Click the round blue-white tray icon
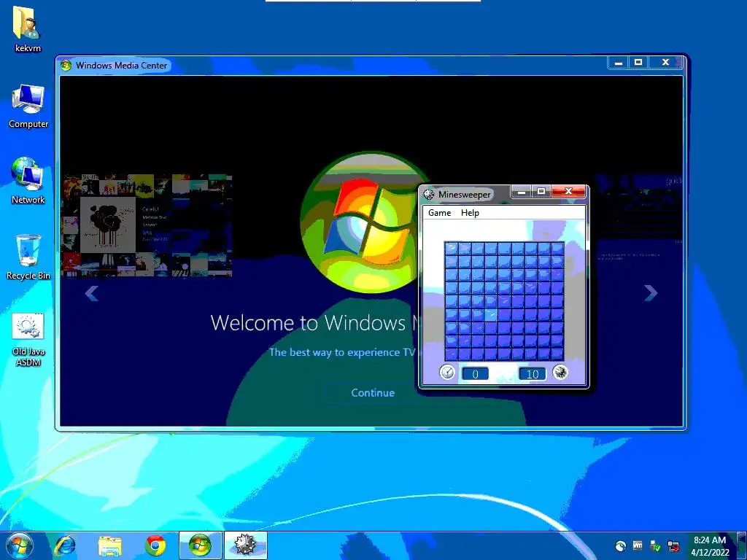The image size is (747, 560). pyautogui.click(x=620, y=546)
